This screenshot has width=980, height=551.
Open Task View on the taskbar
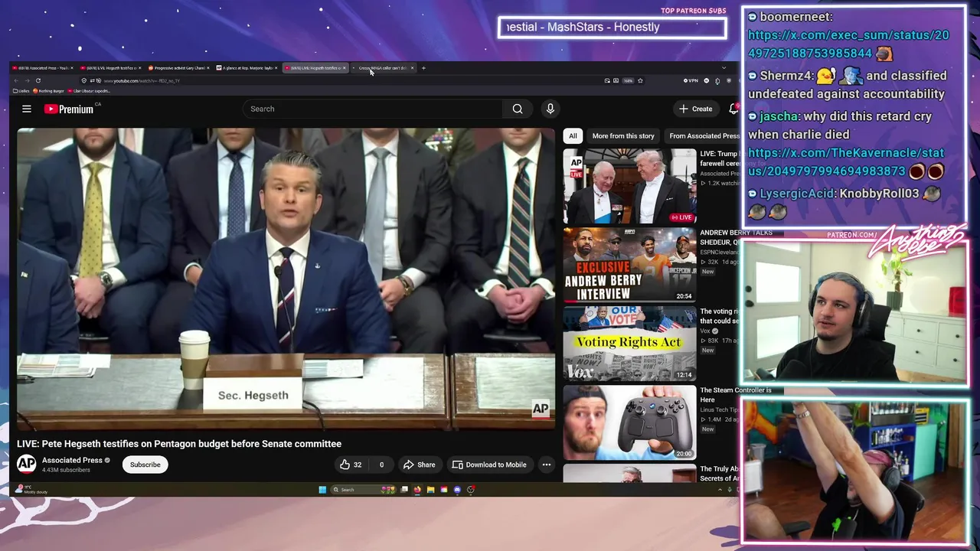pyautogui.click(x=404, y=490)
